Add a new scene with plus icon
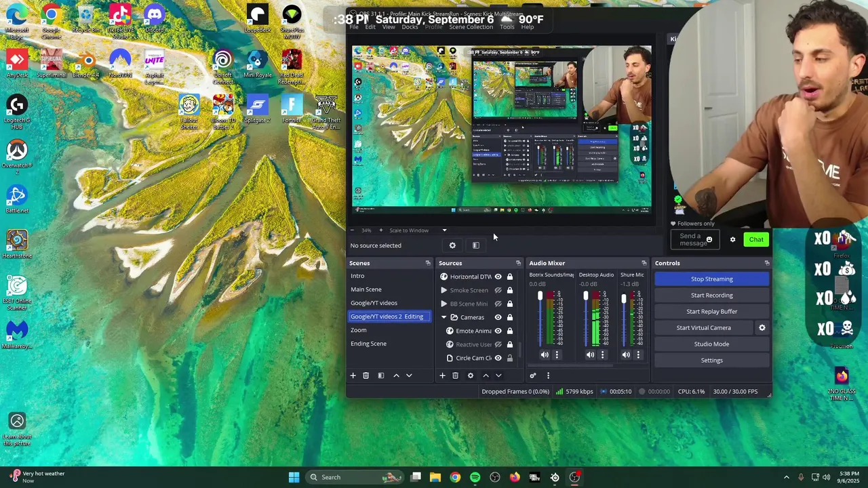 click(353, 375)
